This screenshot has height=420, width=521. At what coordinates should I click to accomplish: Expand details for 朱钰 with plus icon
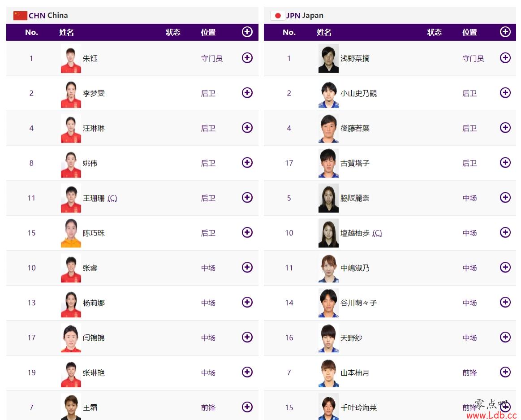tap(247, 58)
